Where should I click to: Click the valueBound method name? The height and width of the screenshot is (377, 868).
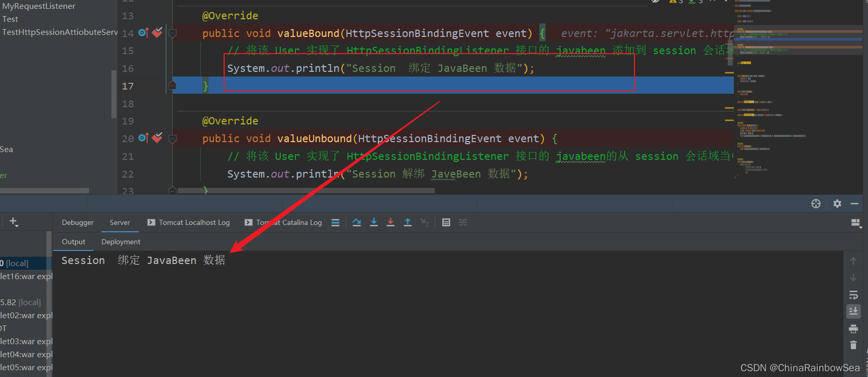(308, 33)
